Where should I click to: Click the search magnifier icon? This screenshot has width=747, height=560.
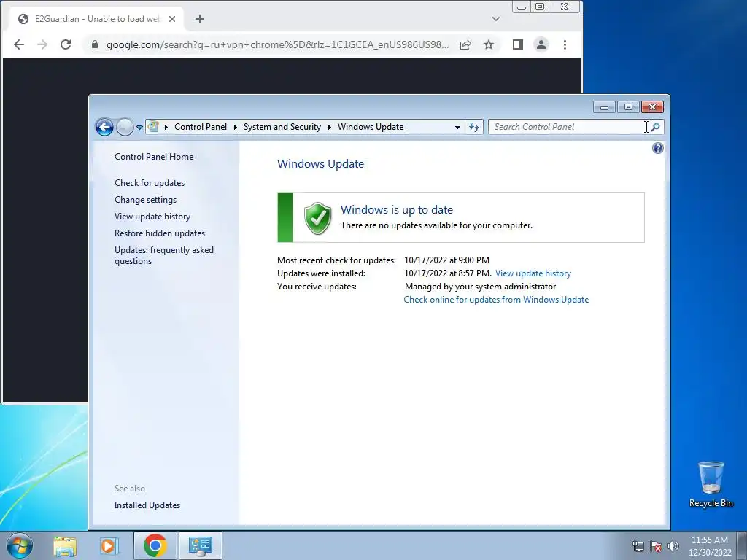(656, 127)
